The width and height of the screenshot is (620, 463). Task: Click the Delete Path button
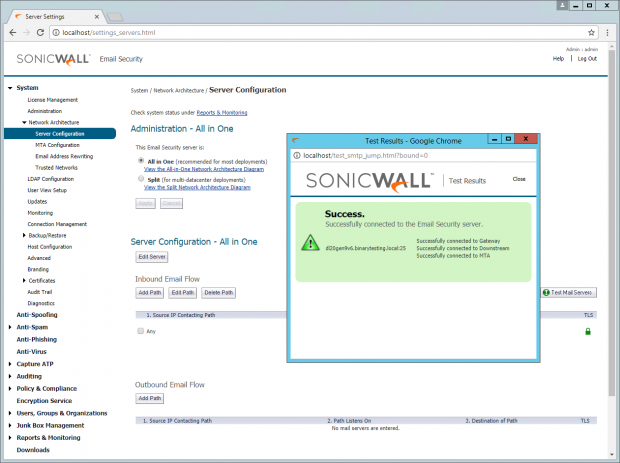tap(219, 293)
